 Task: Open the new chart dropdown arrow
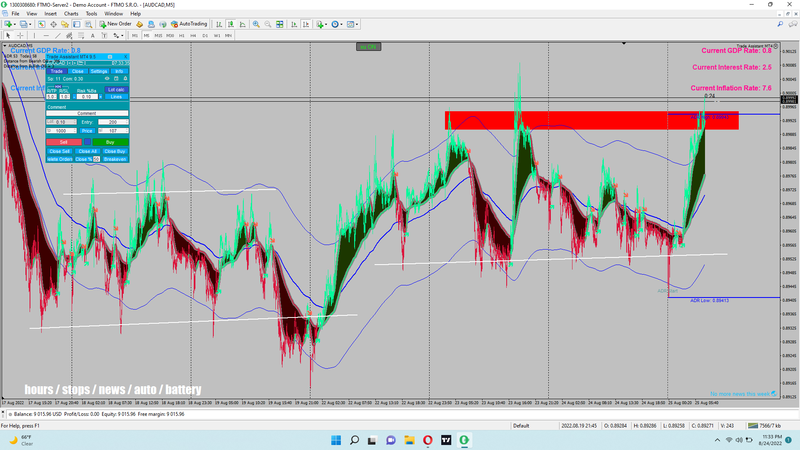click(x=14, y=23)
